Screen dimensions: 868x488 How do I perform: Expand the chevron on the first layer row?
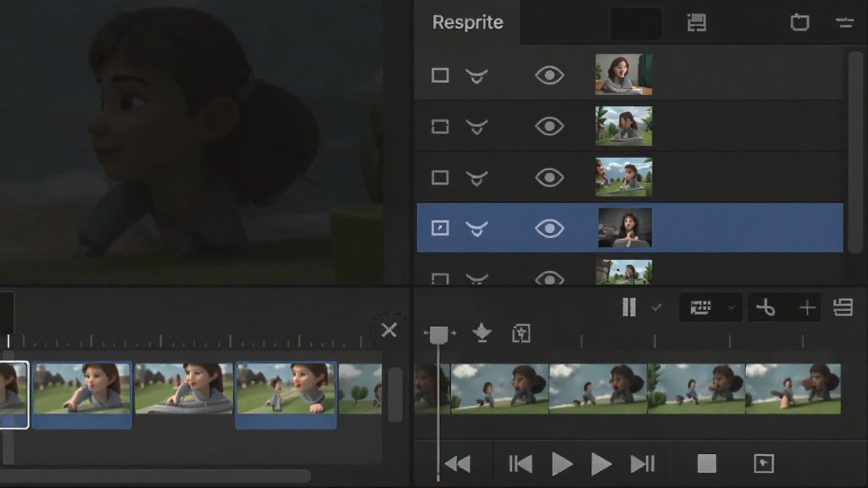click(x=476, y=76)
